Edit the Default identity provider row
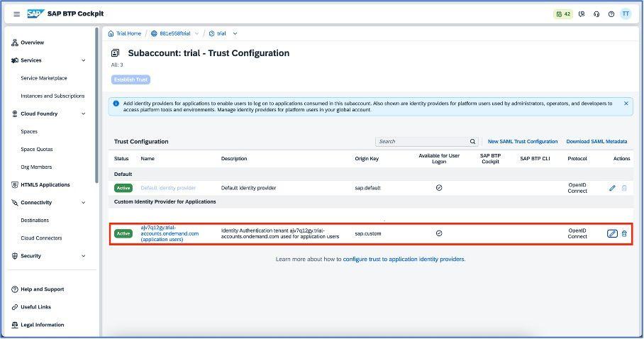This screenshot has width=644, height=339. (612, 188)
